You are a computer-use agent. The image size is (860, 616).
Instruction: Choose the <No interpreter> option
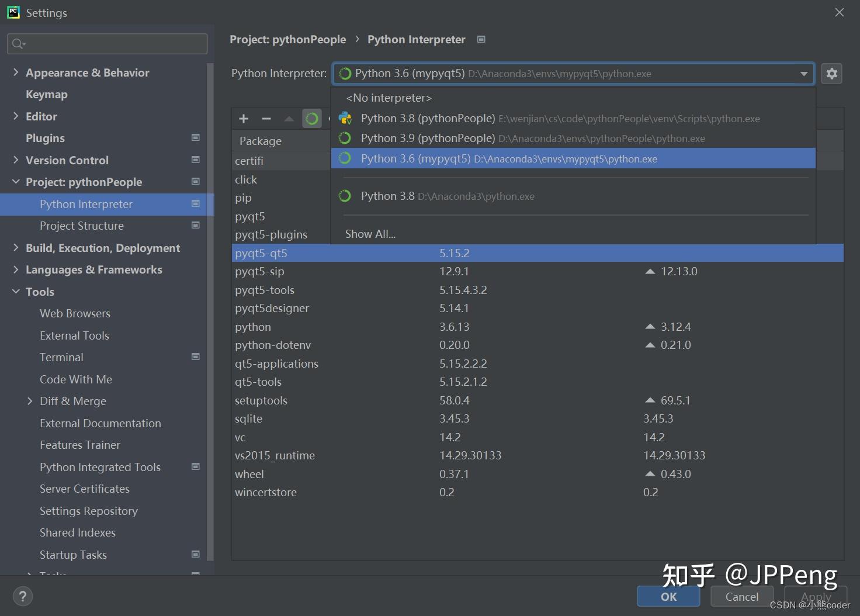click(388, 98)
